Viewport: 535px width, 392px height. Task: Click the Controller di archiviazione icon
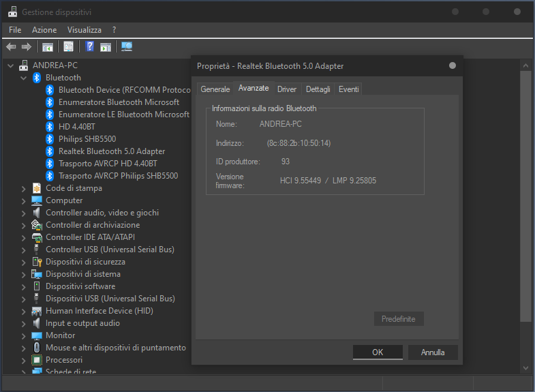[37, 225]
